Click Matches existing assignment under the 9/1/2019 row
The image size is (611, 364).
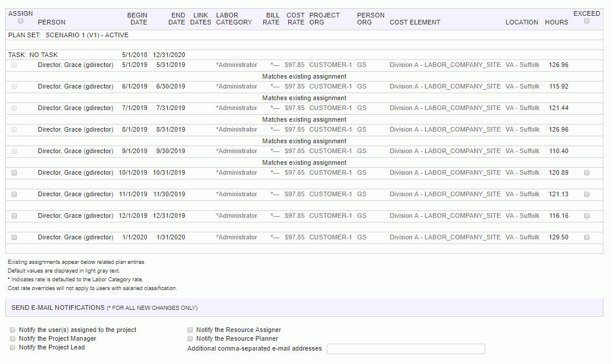pos(304,162)
